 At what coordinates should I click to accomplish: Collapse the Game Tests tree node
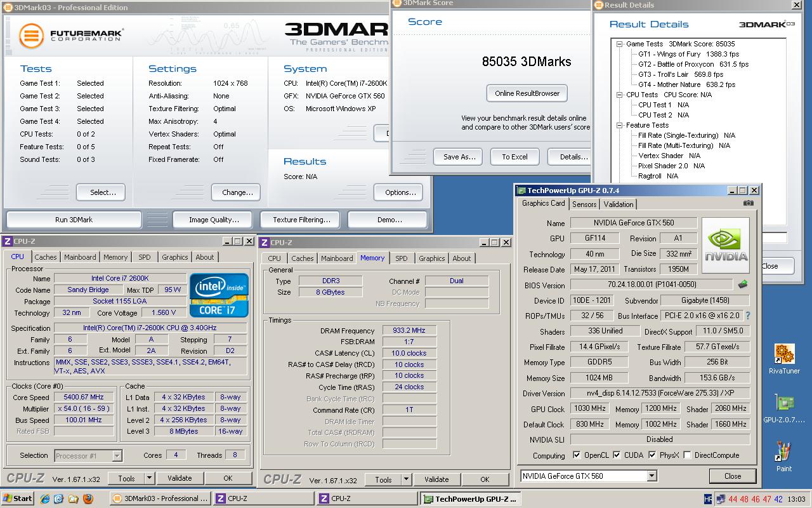pos(620,44)
